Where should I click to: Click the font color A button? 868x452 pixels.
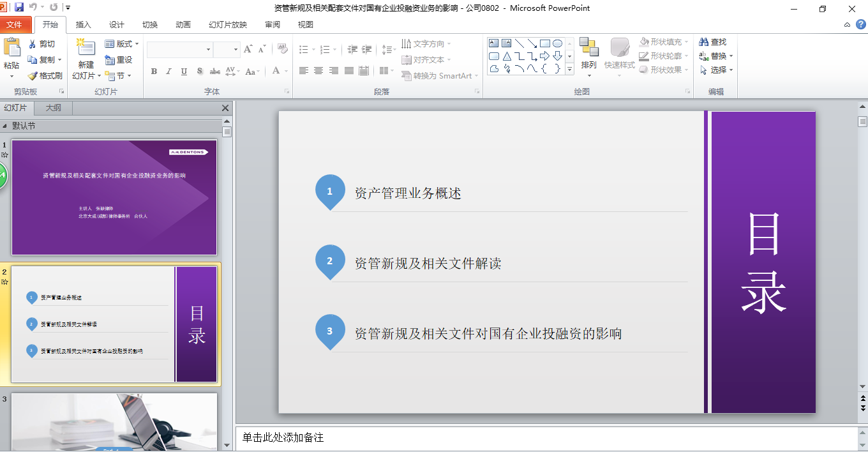(276, 71)
